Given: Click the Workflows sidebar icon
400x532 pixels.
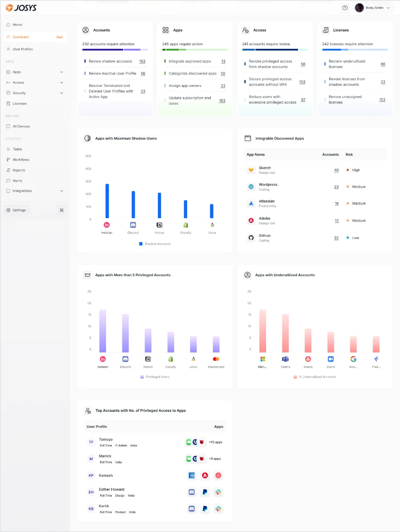Looking at the screenshot, I should click(x=8, y=160).
